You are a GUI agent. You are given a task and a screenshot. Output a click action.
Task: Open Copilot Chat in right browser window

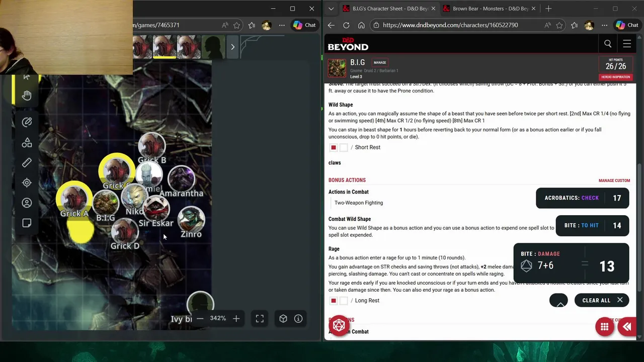click(627, 25)
